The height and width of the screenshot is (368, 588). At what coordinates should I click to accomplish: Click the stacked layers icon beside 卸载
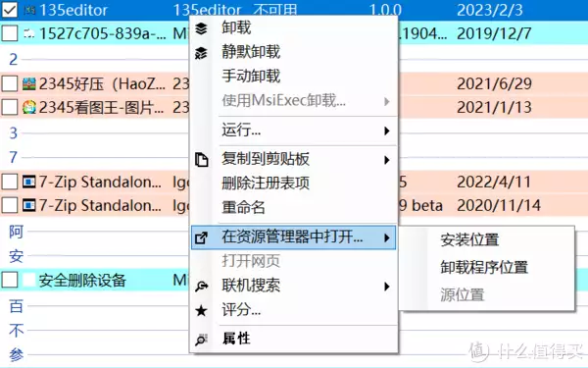[x=201, y=28]
